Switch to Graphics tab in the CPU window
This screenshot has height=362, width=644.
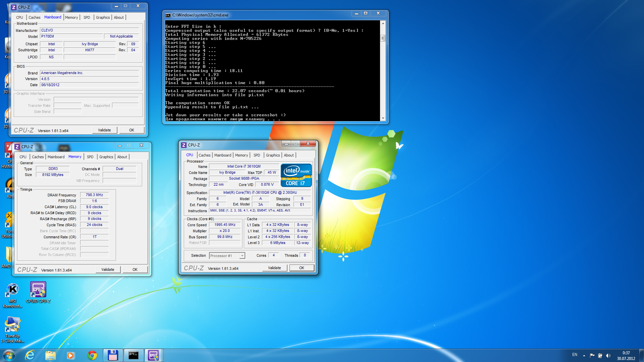(273, 155)
